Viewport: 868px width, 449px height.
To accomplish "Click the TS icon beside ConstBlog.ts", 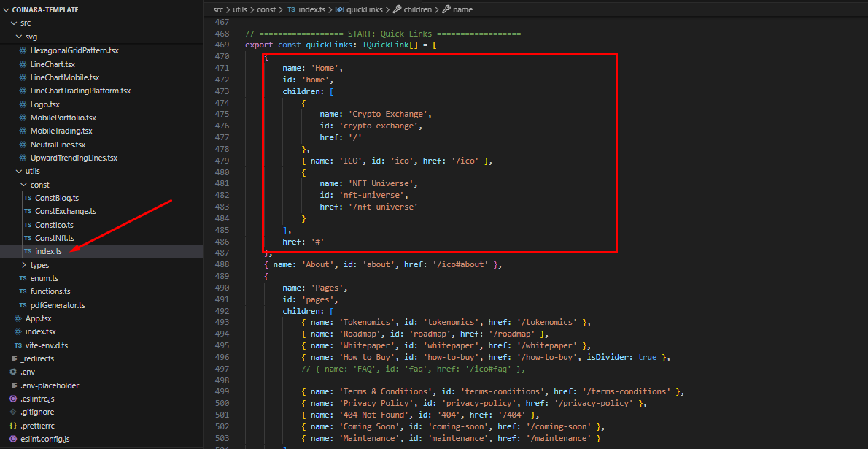I will coord(28,198).
